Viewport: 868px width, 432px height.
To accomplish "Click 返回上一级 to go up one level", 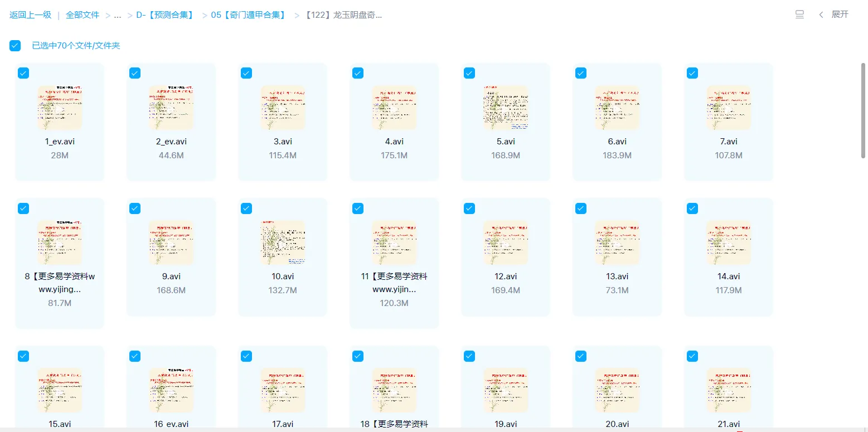I will pos(30,15).
